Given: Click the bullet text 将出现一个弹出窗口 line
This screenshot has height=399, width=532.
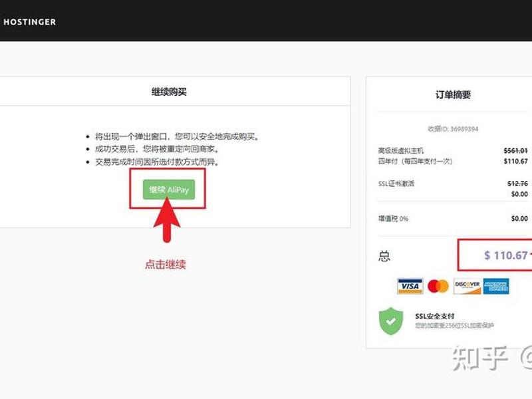Looking at the screenshot, I should click(177, 136).
